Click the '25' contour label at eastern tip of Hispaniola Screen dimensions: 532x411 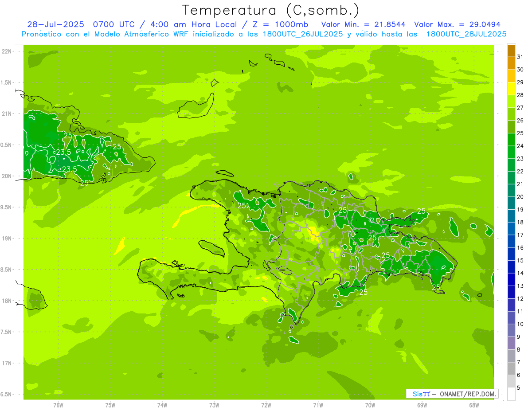pyautogui.click(x=436, y=287)
